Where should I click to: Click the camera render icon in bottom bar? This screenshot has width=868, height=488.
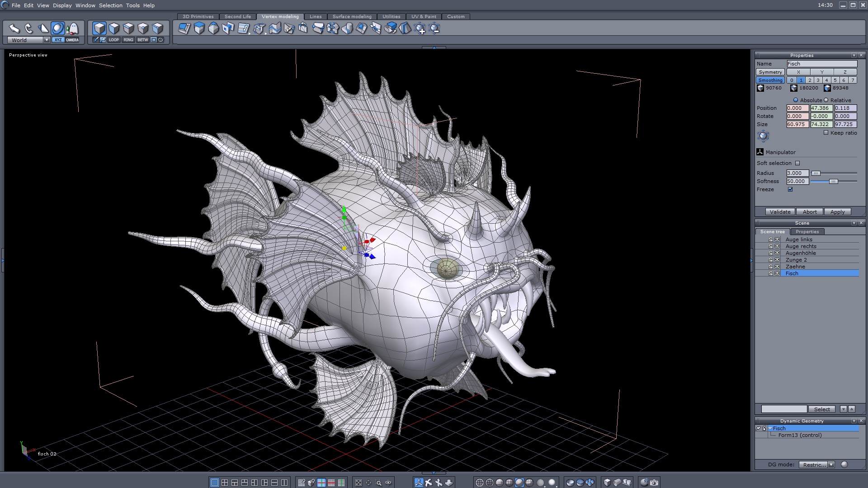pos(654,483)
